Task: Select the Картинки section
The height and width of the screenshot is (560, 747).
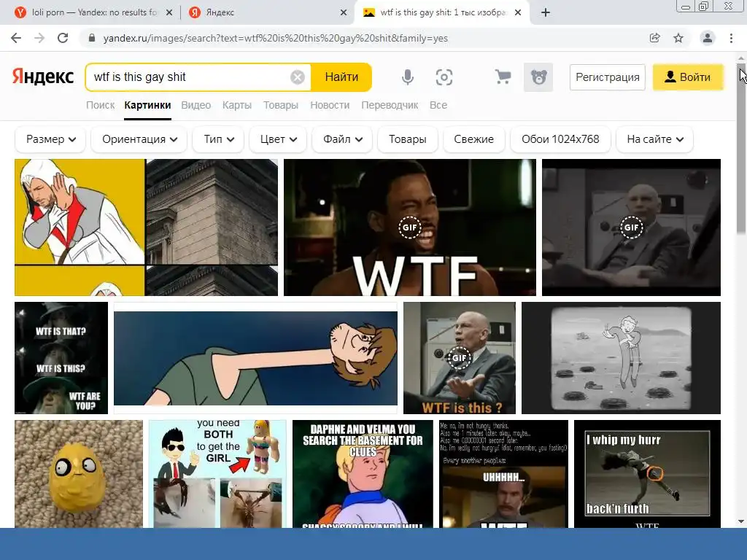Action: click(147, 105)
